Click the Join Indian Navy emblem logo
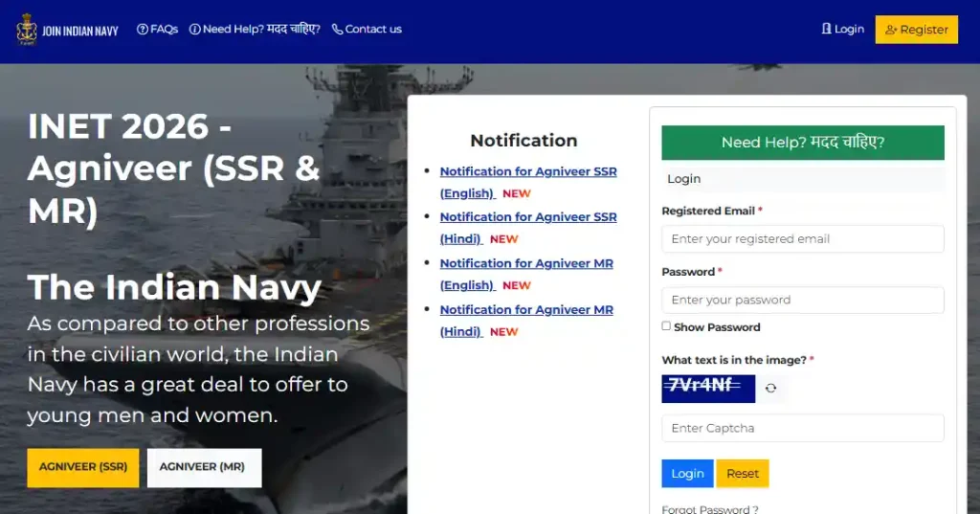The image size is (980, 514). [x=26, y=30]
